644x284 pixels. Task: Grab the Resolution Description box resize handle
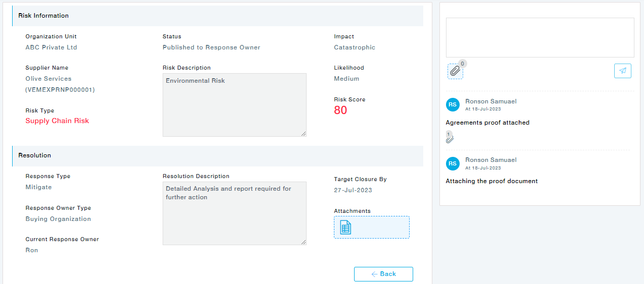click(304, 242)
